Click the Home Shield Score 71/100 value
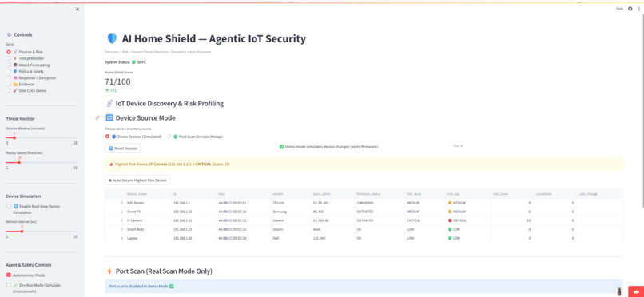The width and height of the screenshot is (644, 297). pos(117,81)
